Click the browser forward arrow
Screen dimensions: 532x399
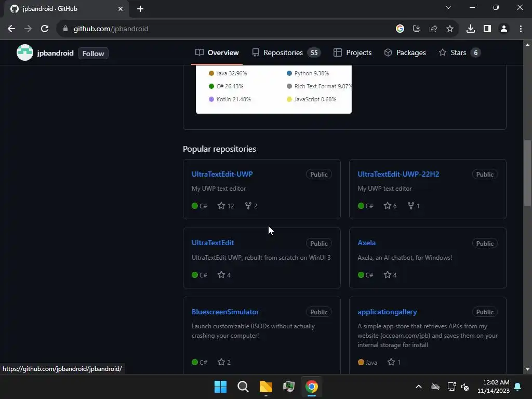click(28, 29)
